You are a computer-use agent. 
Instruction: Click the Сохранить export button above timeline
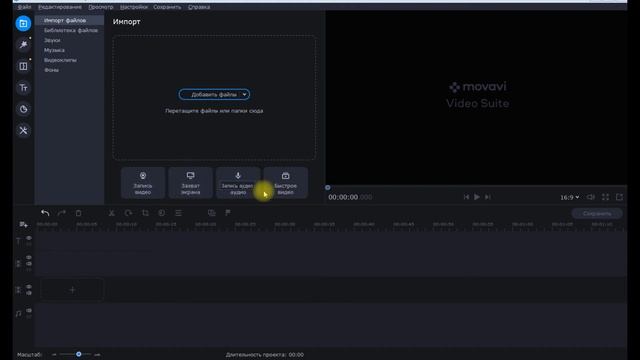597,213
